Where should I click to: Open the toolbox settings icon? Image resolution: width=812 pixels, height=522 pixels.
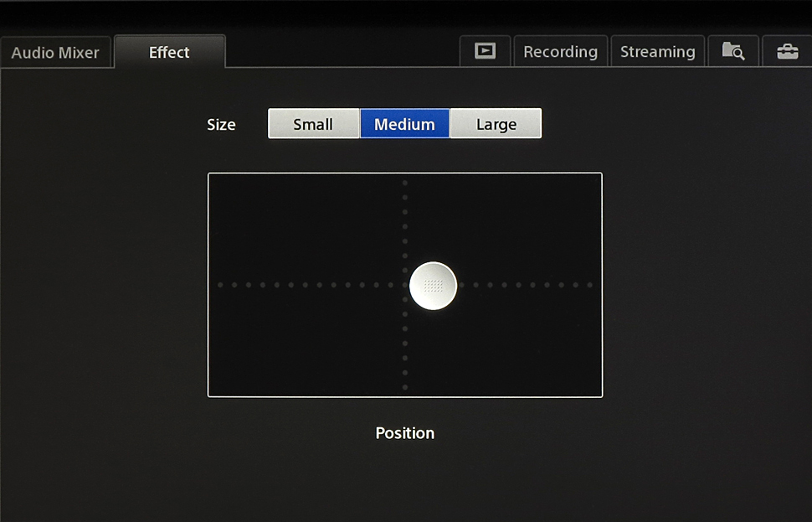pos(787,51)
